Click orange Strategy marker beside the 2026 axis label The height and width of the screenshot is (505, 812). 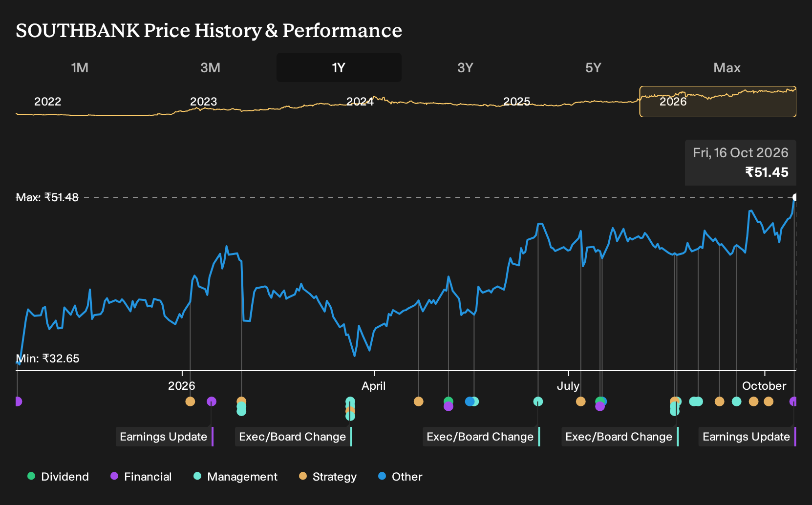click(x=190, y=401)
